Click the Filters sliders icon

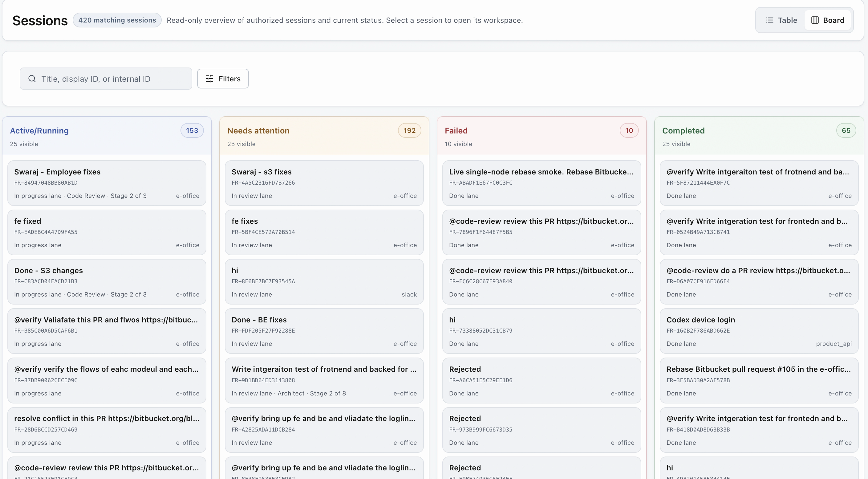[x=209, y=79]
